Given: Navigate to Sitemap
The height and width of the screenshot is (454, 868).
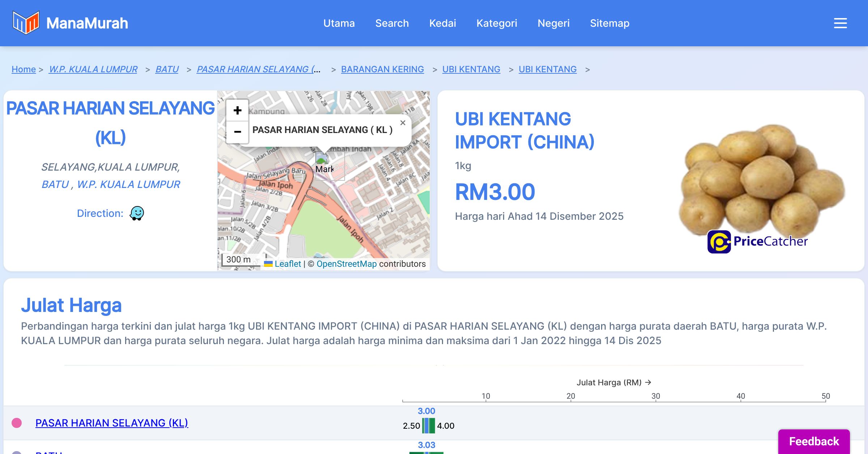Looking at the screenshot, I should click(609, 23).
